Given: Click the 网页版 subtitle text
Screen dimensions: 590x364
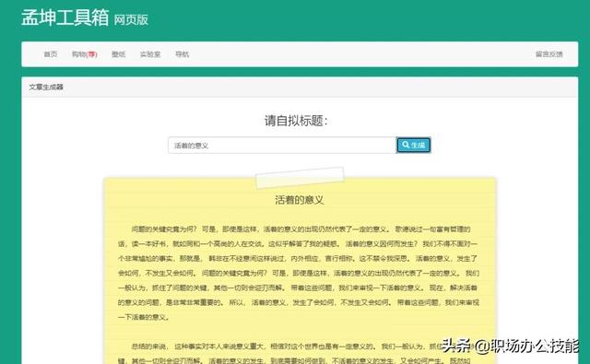Looking at the screenshot, I should tap(131, 19).
